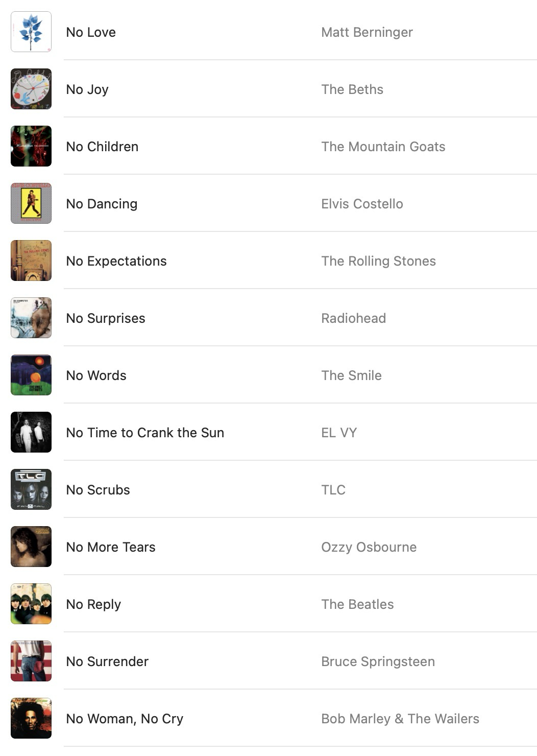Click the No Surrender song title
The width and height of the screenshot is (537, 756).
point(107,661)
